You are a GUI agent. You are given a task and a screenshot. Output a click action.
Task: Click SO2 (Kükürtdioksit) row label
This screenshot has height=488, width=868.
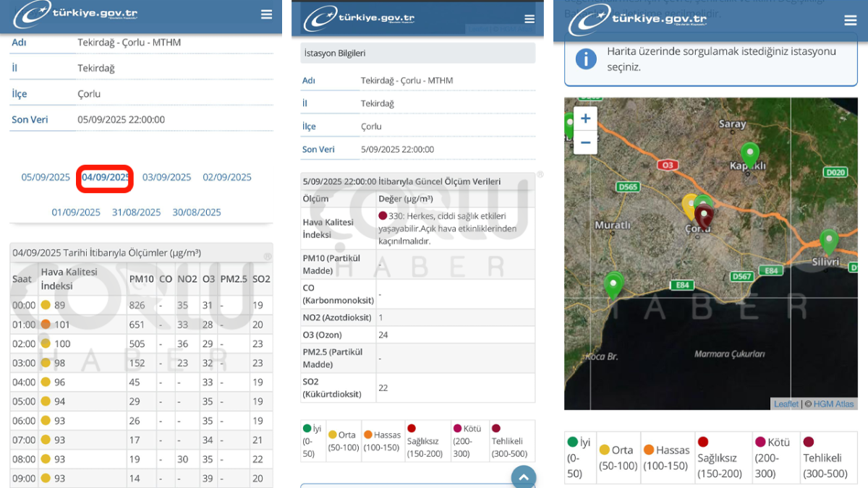(331, 388)
